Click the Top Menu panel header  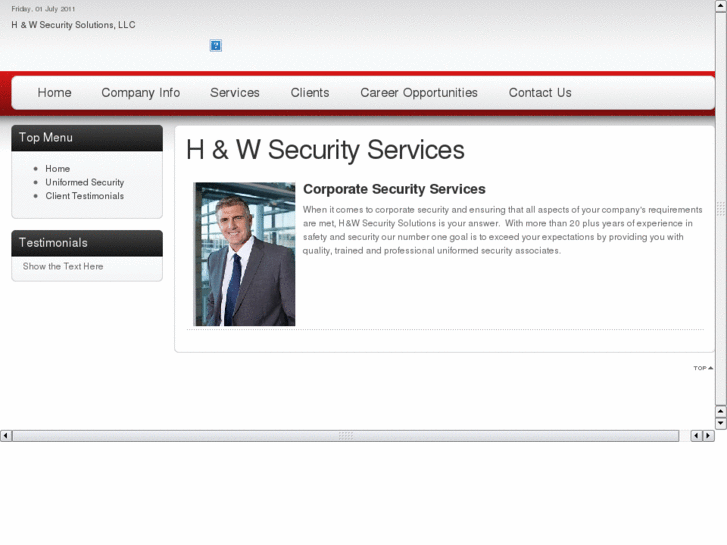coord(87,138)
